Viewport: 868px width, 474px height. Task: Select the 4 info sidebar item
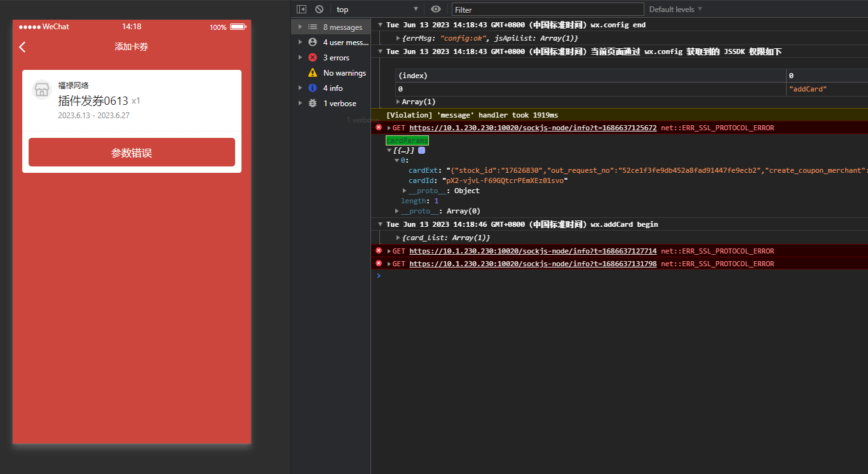point(331,88)
